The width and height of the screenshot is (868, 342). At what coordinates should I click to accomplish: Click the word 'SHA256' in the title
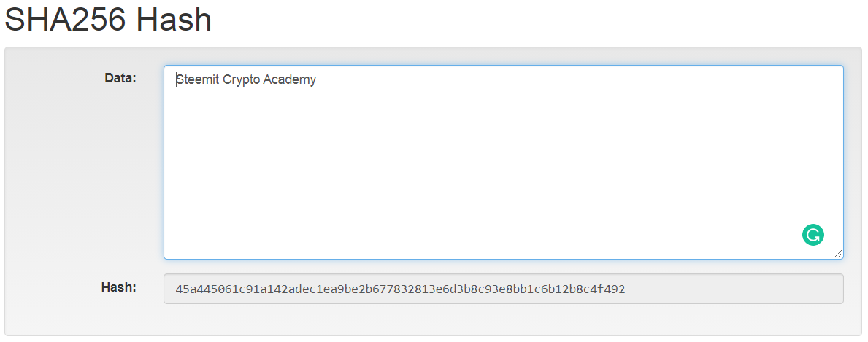[66, 20]
